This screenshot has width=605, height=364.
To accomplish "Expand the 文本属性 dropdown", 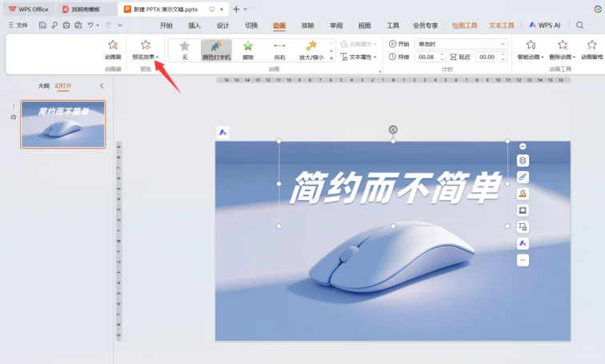I will 358,58.
